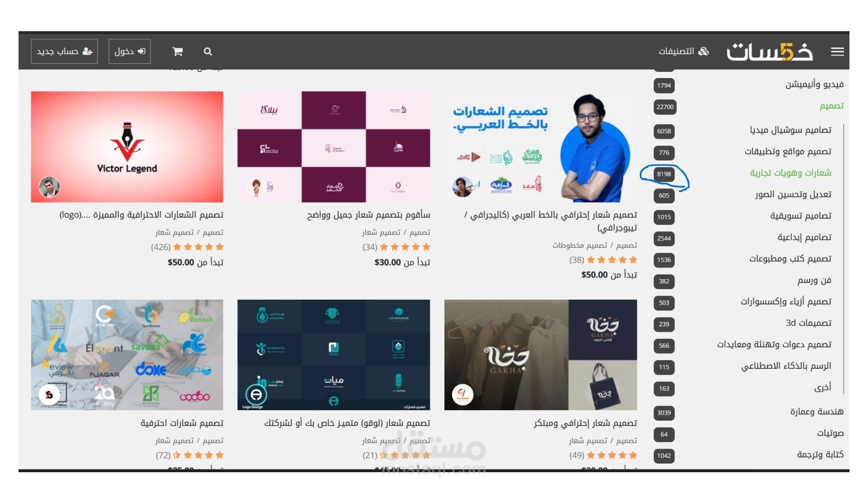Open the hamburger menu icon
Viewport: 868px width, 488px height.
pos(837,52)
